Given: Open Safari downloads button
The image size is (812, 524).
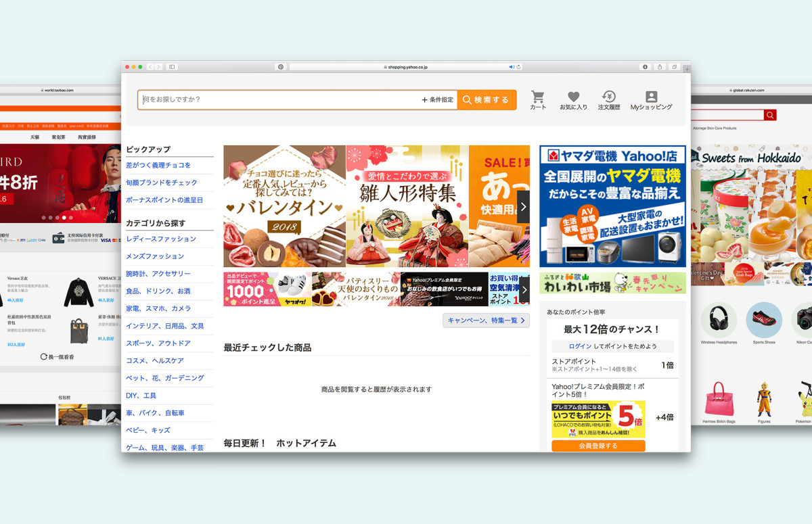Looking at the screenshot, I should pos(645,67).
